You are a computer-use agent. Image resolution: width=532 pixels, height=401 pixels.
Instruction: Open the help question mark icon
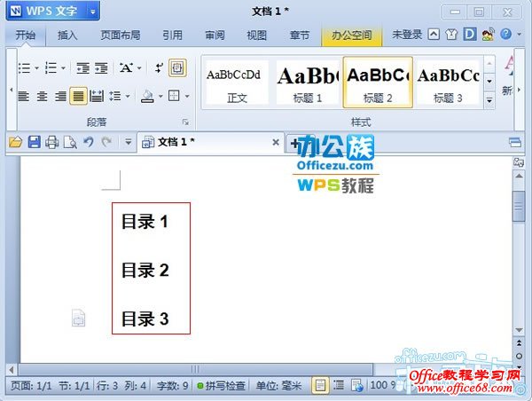506,34
